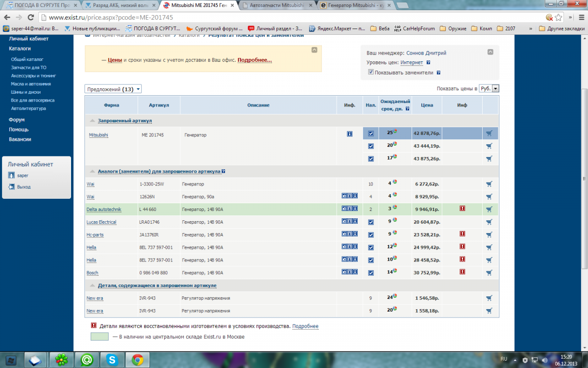This screenshot has height=368, width=588.
Task: Toggle availability checkbox for 42 878,76 price row
Action: [x=371, y=133]
